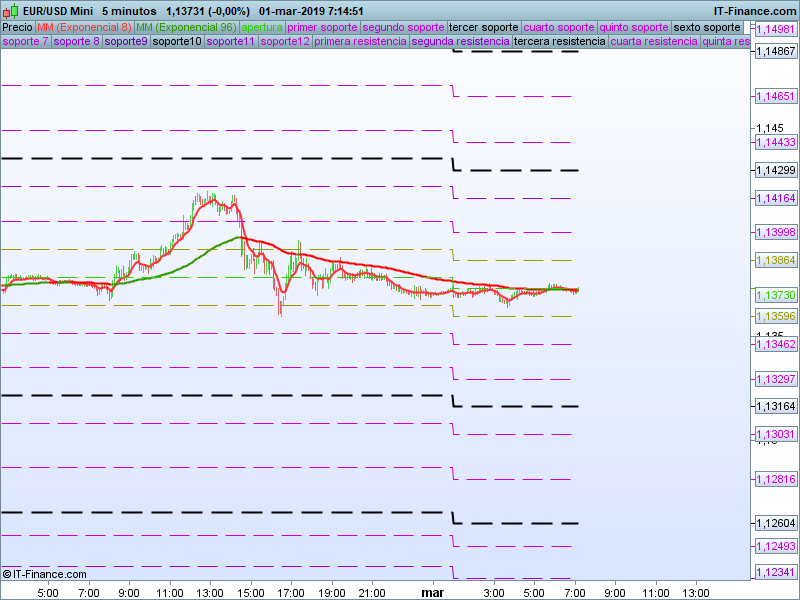Select the primer soporte label

(x=322, y=27)
